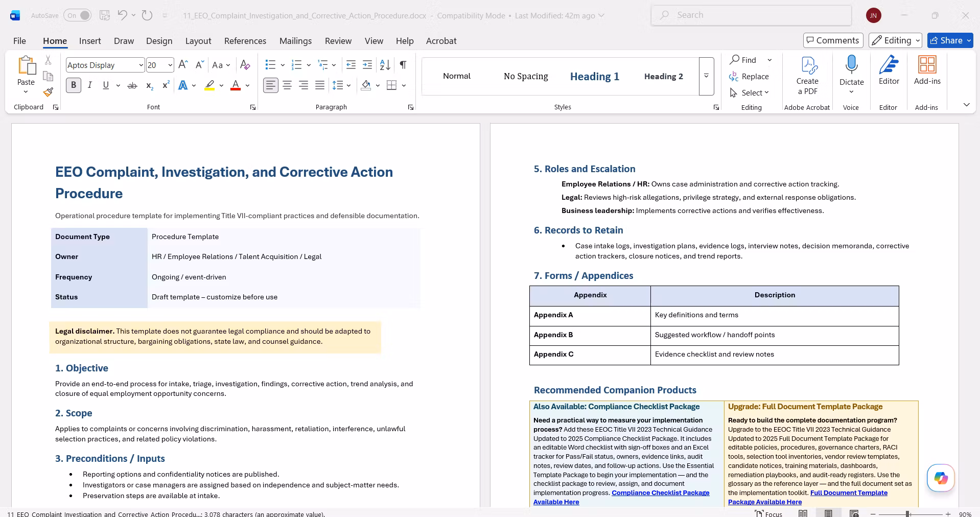Open the Copilot floating button
Viewport: 980px width, 517px height.
[x=941, y=478]
